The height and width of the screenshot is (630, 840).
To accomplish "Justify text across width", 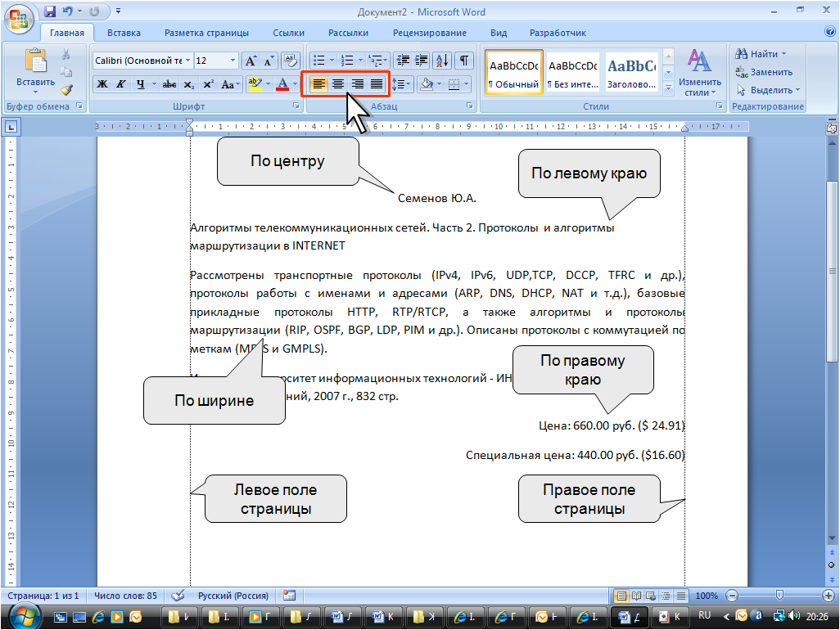I will [x=377, y=84].
